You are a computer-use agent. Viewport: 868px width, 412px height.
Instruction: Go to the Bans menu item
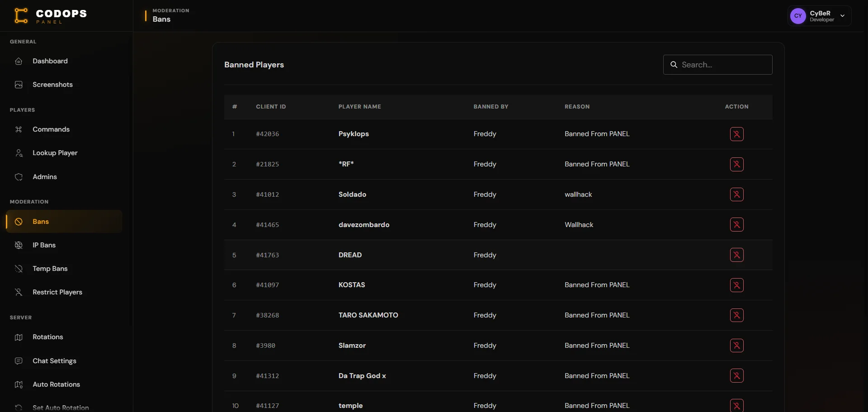point(64,222)
